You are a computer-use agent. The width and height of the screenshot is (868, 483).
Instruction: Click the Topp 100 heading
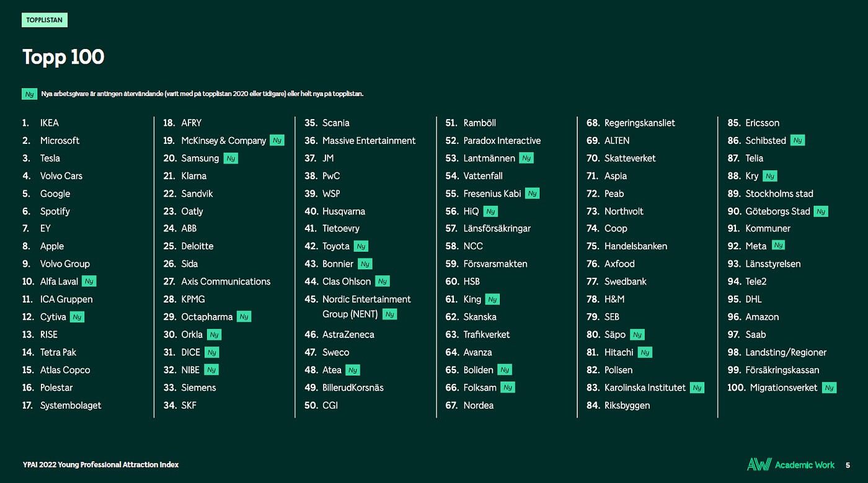pyautogui.click(x=63, y=57)
